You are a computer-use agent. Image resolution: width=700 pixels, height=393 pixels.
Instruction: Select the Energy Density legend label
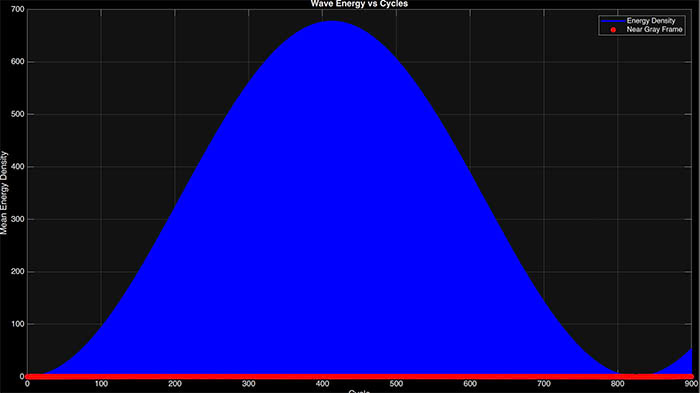click(651, 21)
